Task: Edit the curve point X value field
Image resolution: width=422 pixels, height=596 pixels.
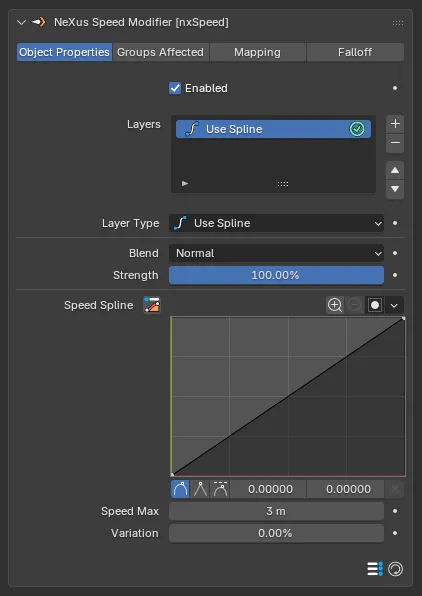Action: tap(270, 489)
